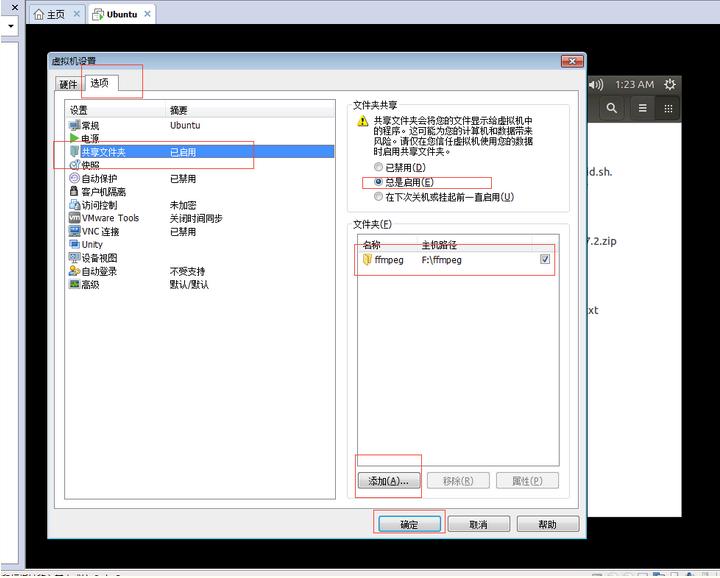Close the 主页 home tab
720x578 pixels.
click(x=77, y=14)
